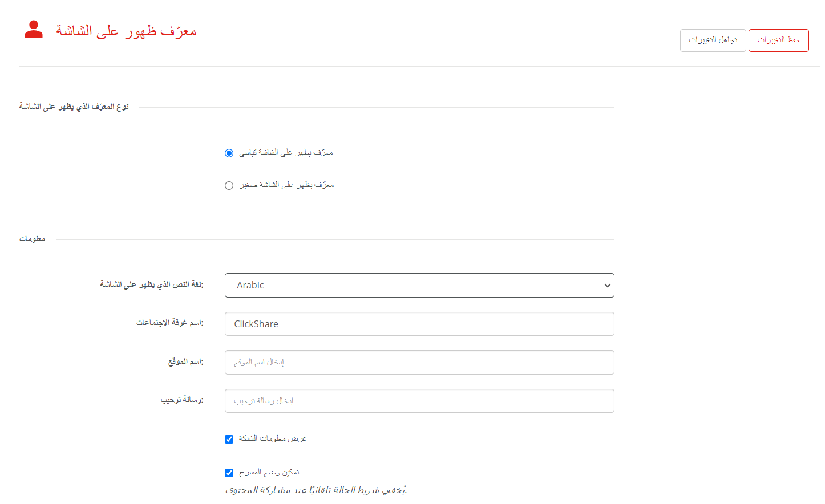
Task: Select the standard on-screen ID radio (قياسي)
Action: coord(229,153)
